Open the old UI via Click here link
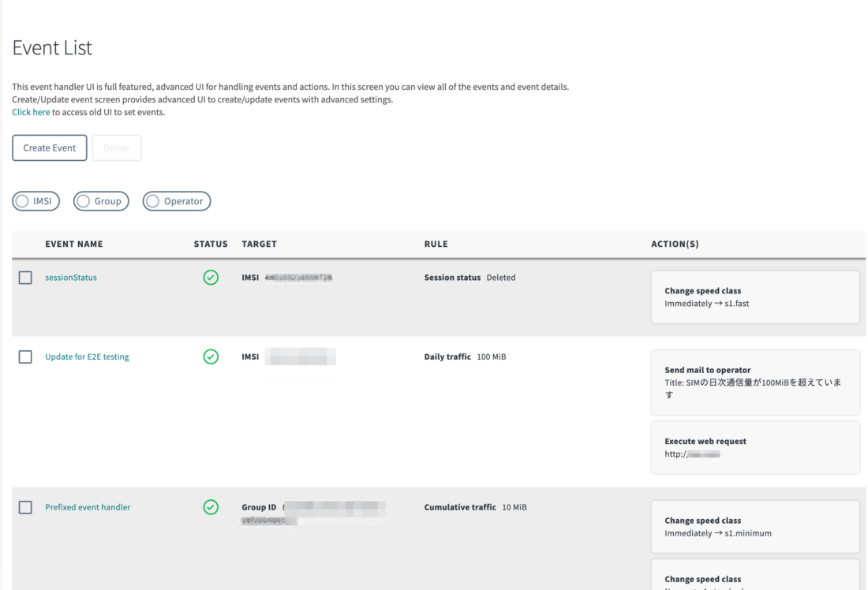The width and height of the screenshot is (868, 590). click(x=31, y=111)
